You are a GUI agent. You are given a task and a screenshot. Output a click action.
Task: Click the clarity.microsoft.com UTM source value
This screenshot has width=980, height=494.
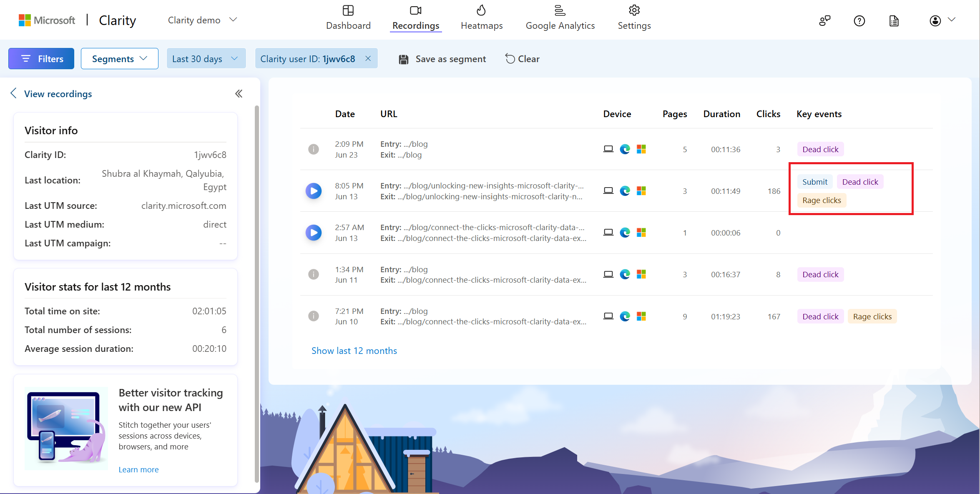(x=183, y=206)
